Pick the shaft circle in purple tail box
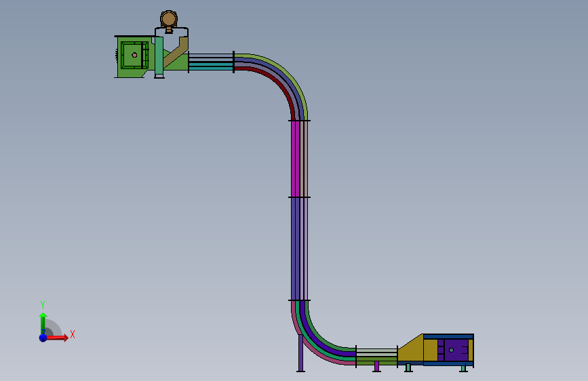The width and height of the screenshot is (588, 381). (x=452, y=350)
